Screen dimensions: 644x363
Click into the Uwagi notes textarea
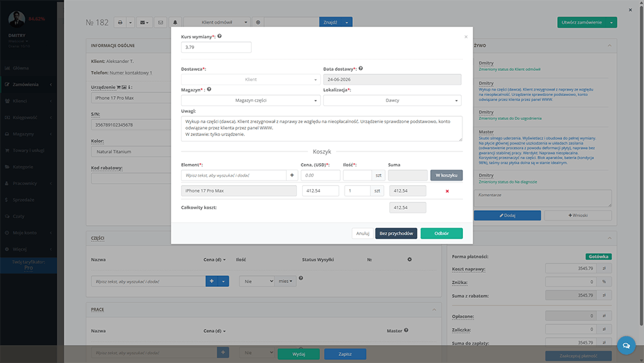click(321, 128)
